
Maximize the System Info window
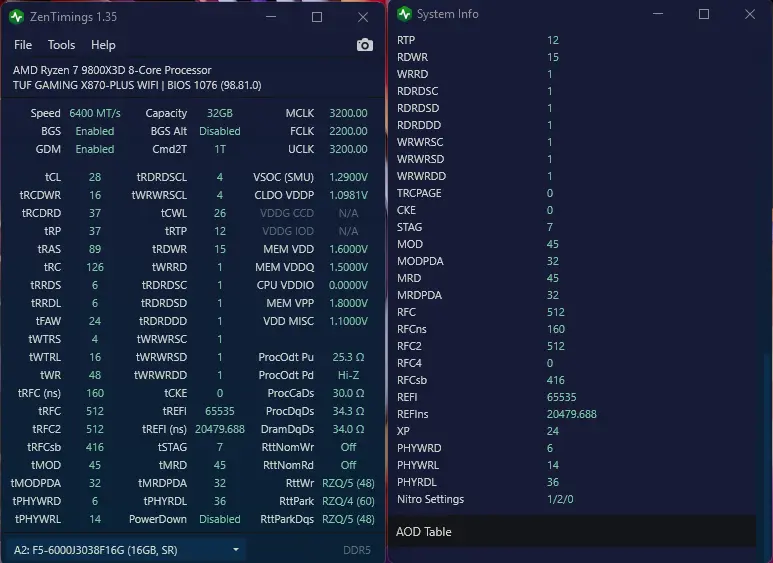click(x=704, y=14)
